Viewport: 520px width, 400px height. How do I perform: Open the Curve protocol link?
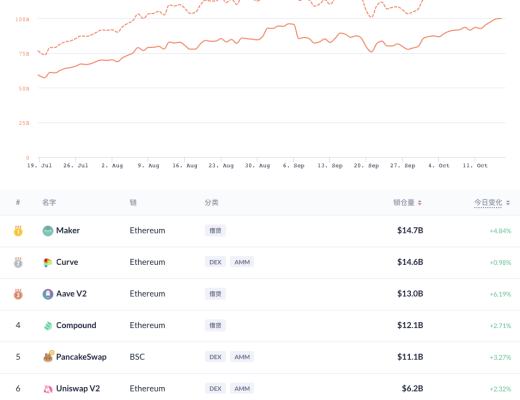pos(67,262)
